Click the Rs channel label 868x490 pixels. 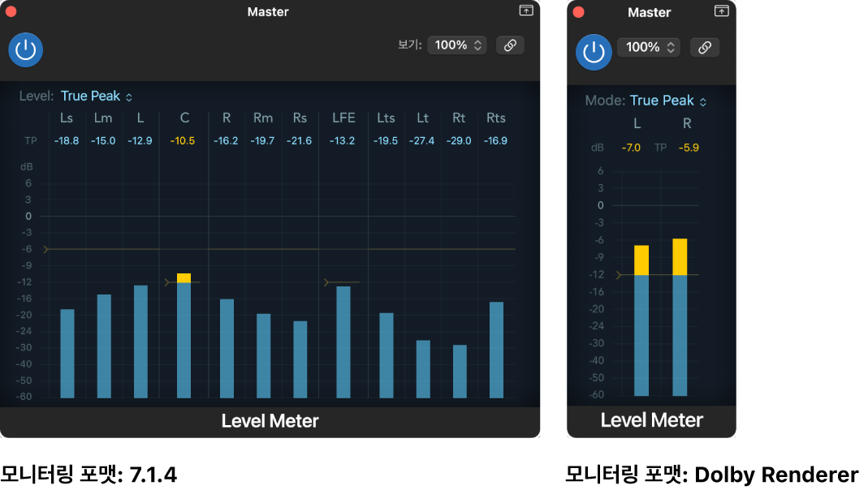tap(300, 118)
